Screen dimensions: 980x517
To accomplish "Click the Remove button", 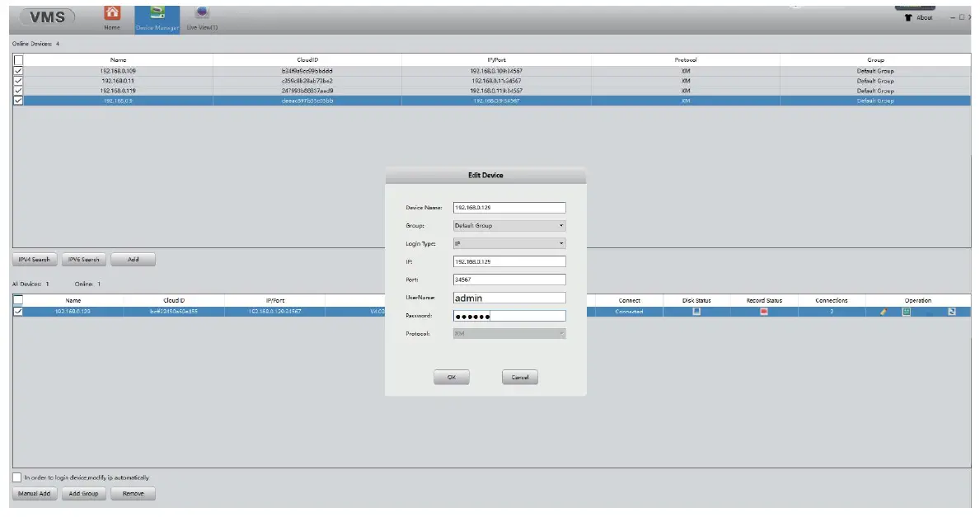I will pos(134,494).
